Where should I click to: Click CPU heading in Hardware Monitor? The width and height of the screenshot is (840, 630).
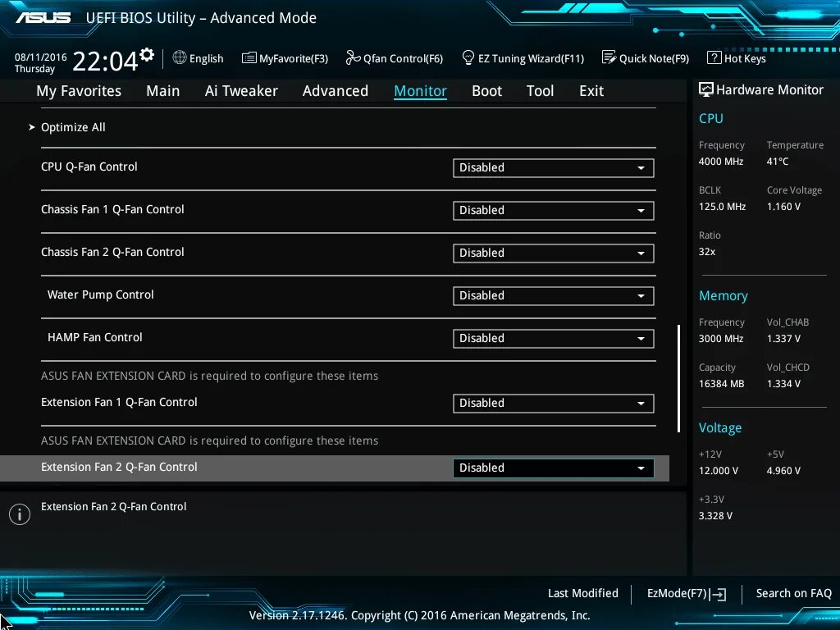pos(711,118)
